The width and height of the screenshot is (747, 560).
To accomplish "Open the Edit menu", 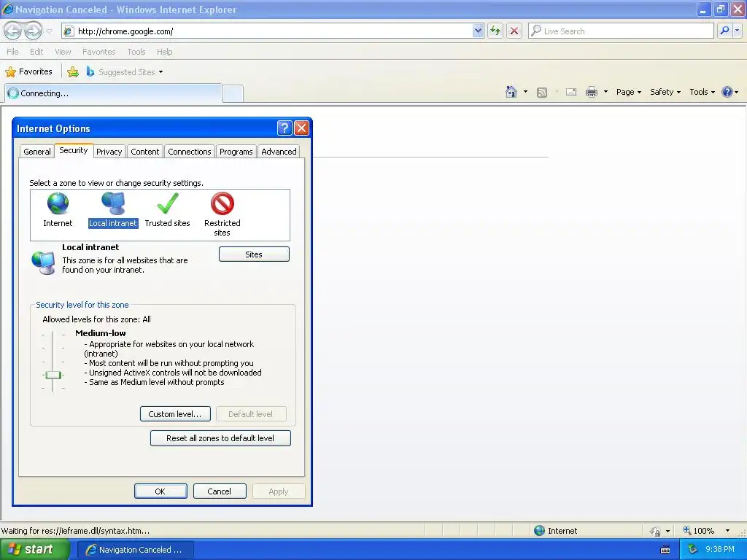I will tap(36, 52).
